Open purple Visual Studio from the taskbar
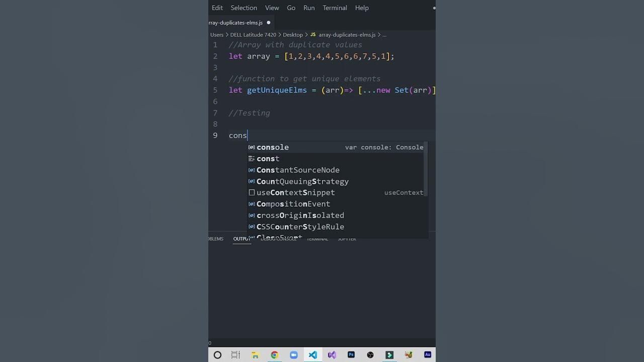The height and width of the screenshot is (362, 644). click(x=332, y=355)
